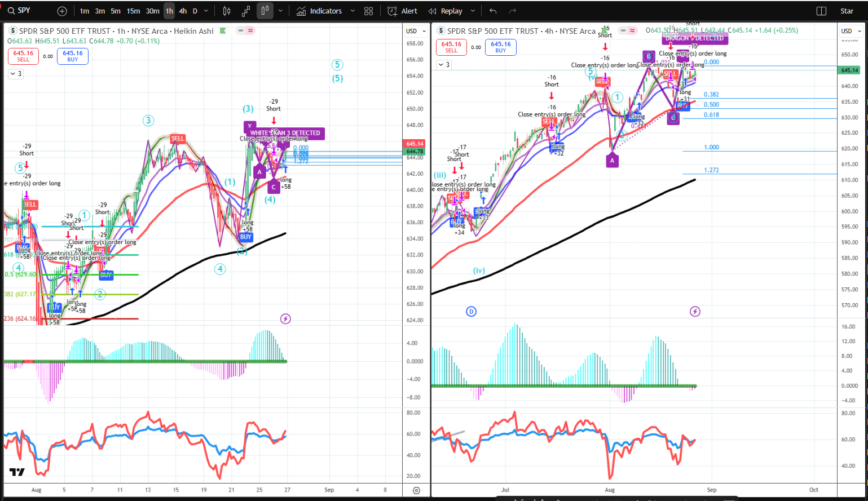Screen dimensions: 868x501
Task: Click the blue BUY label near 634 on 1h chart
Action: pyautogui.click(x=245, y=237)
